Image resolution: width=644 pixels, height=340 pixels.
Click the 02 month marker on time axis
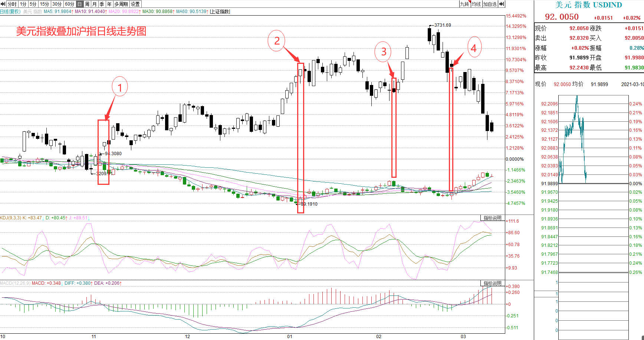coord(378,337)
